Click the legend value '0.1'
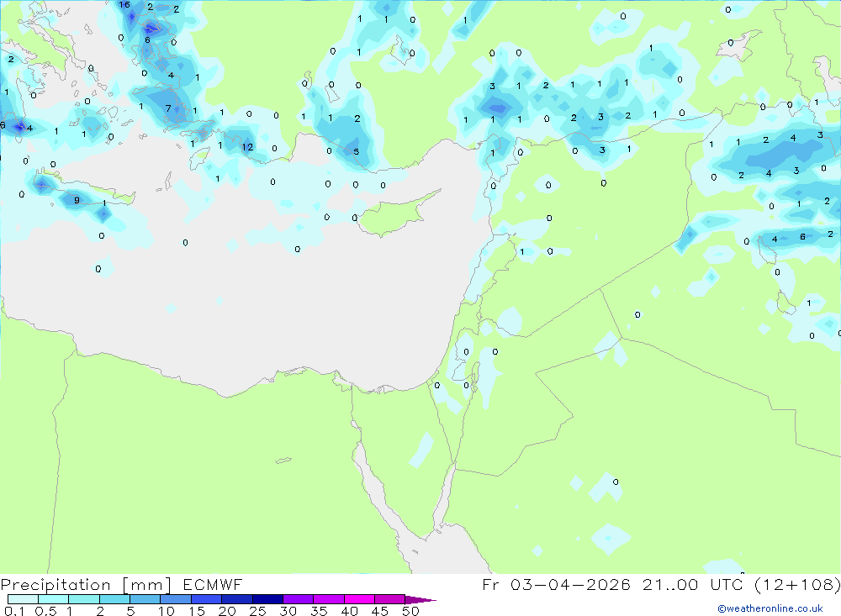 tap(14, 611)
